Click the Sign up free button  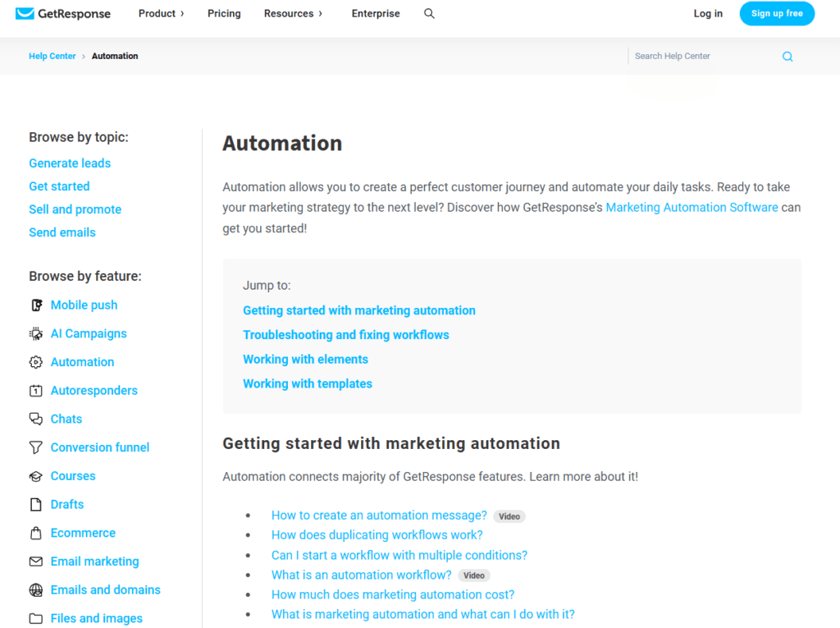pos(777,13)
